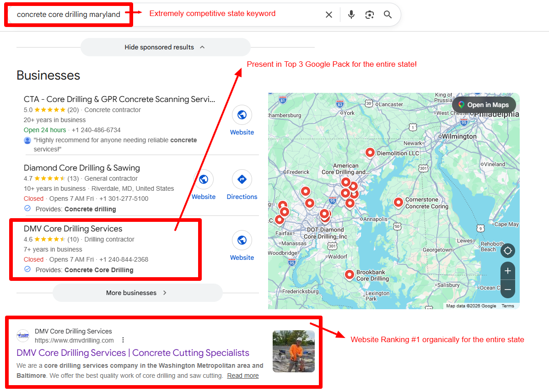Click the 'Highly recommend' review quote text
Viewport: 549px width, 392px height.
click(115, 145)
